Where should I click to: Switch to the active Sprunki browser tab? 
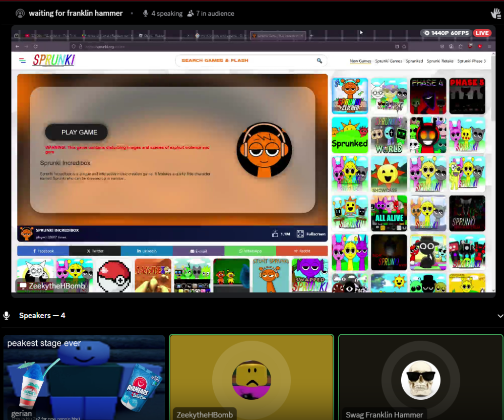tap(278, 36)
